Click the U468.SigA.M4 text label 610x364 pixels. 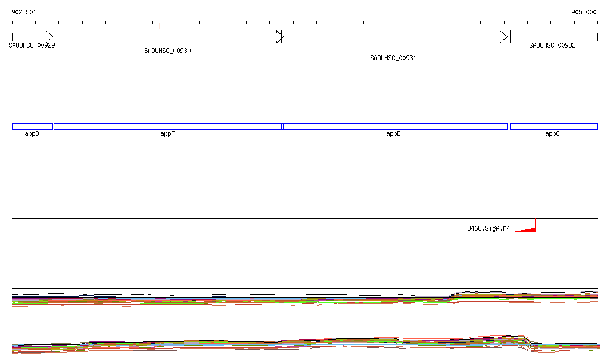[x=488, y=228]
